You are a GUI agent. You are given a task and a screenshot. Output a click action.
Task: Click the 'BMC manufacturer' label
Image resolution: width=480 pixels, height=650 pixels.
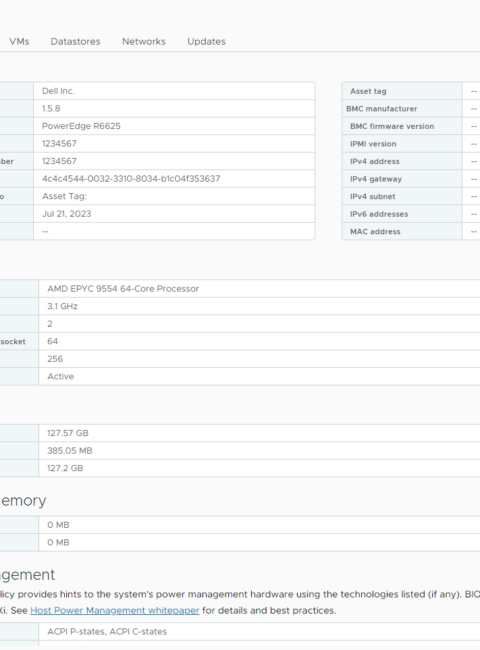coord(382,109)
